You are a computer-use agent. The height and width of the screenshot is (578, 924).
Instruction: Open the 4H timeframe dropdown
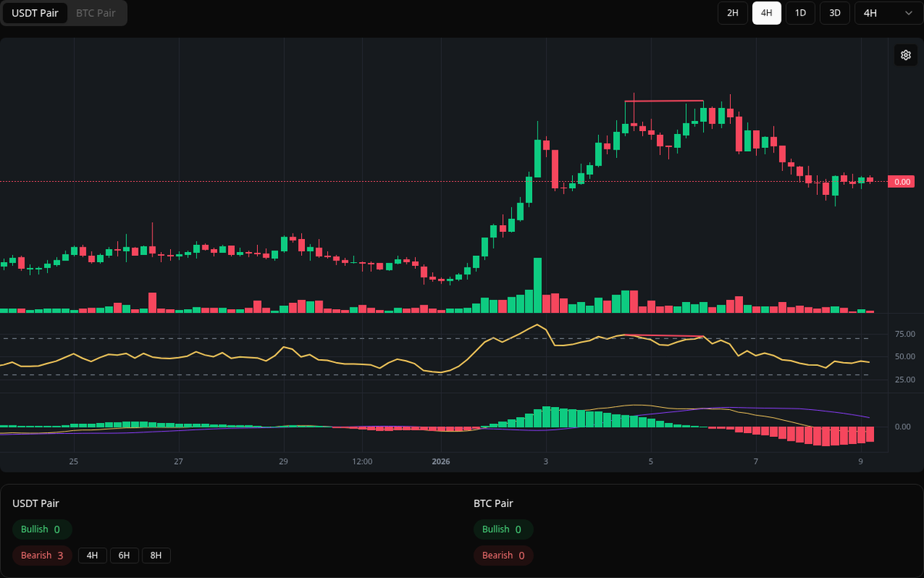(x=885, y=13)
